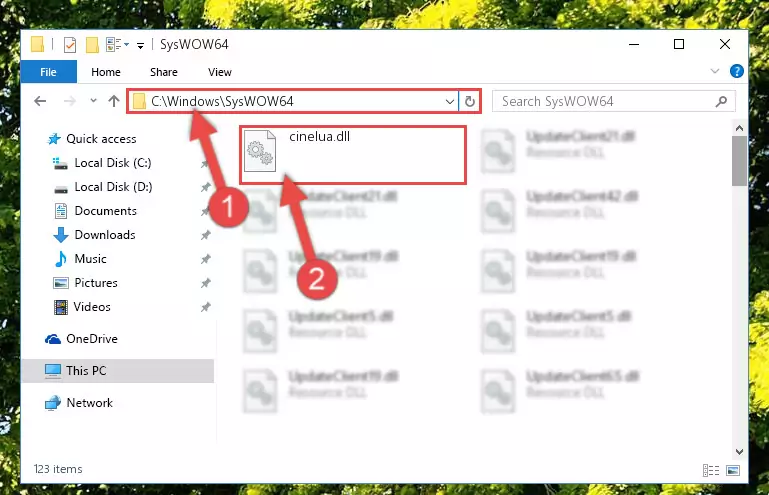Switch to the View ribbon tab
This screenshot has height=495, width=769.
219,72
